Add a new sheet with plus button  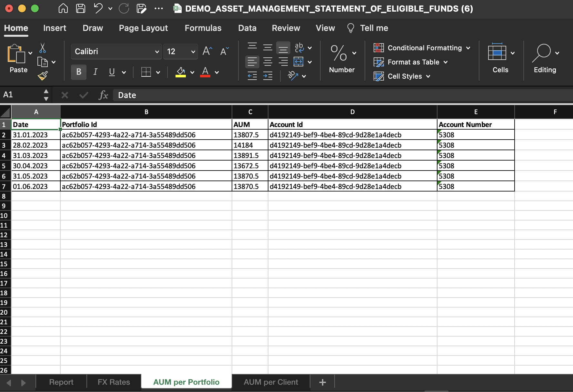point(322,382)
